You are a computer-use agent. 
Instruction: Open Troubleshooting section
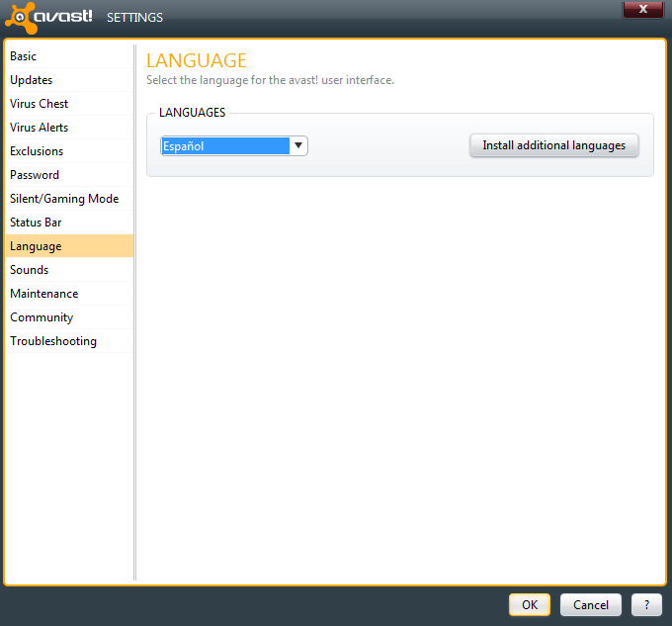click(69, 341)
